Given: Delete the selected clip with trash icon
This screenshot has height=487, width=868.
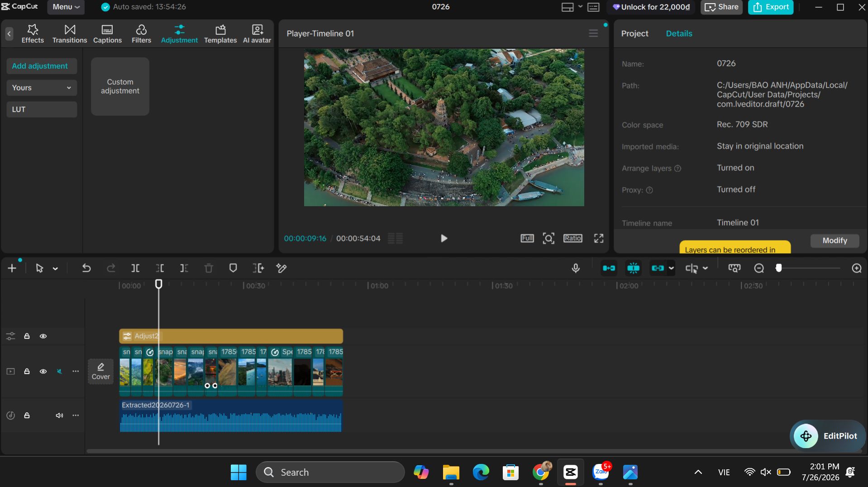Looking at the screenshot, I should click(x=209, y=268).
